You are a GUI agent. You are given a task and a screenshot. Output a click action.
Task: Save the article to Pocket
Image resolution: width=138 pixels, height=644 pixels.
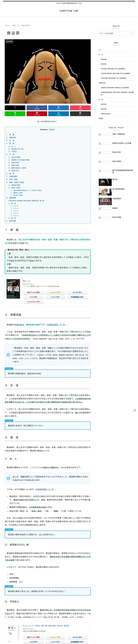[x=80, y=108]
